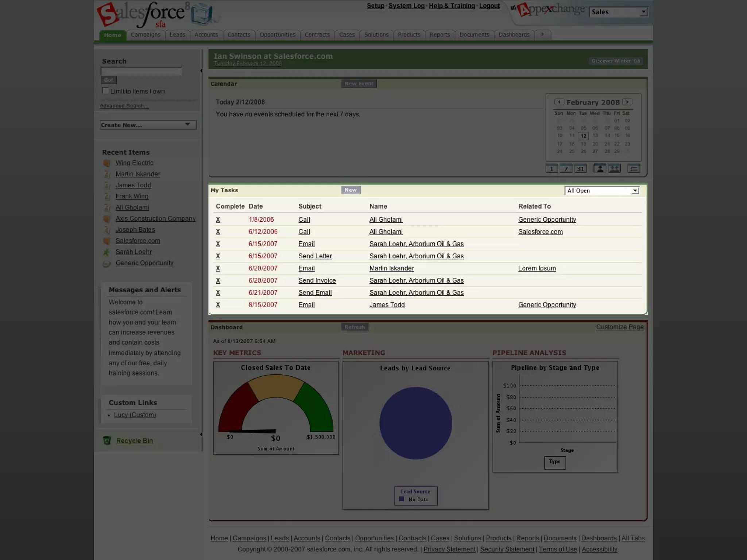Open the month view calendar icon
The height and width of the screenshot is (560, 747).
580,169
